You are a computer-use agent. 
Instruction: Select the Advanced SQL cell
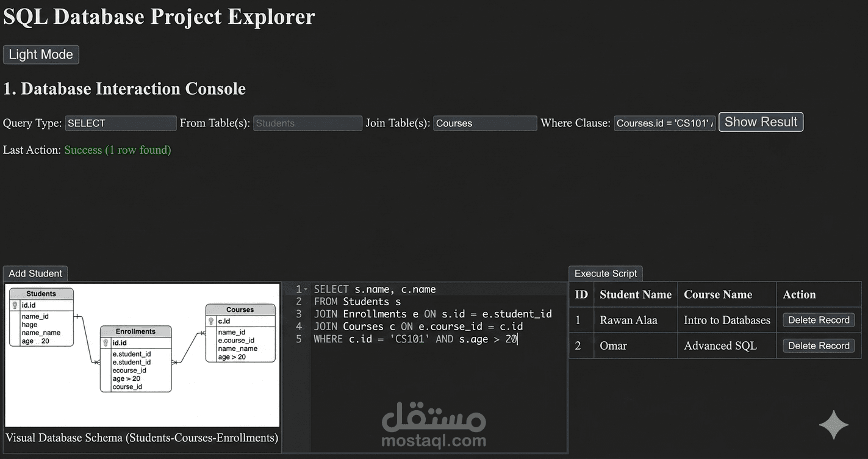(727, 345)
